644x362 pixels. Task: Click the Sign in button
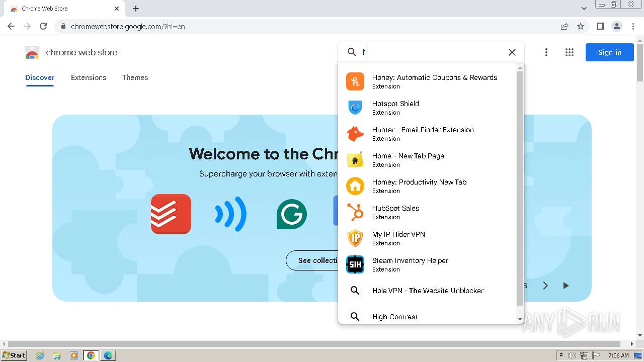tap(609, 52)
